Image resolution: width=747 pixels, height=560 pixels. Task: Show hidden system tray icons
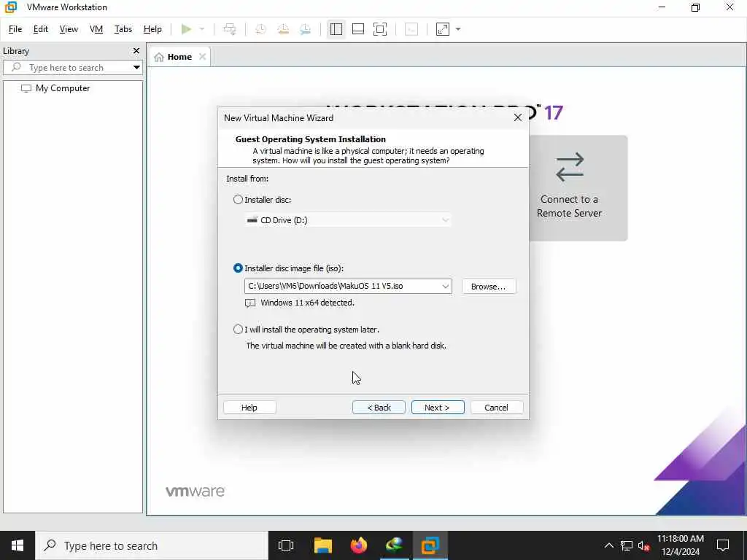[609, 545]
